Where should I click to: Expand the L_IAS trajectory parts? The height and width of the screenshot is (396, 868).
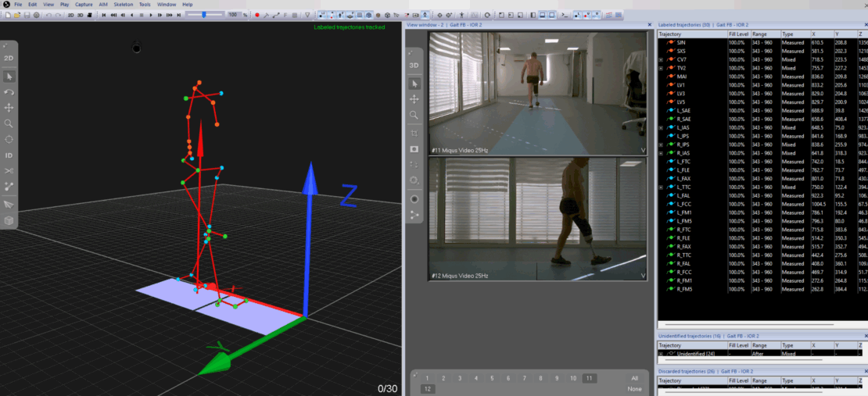tap(661, 127)
